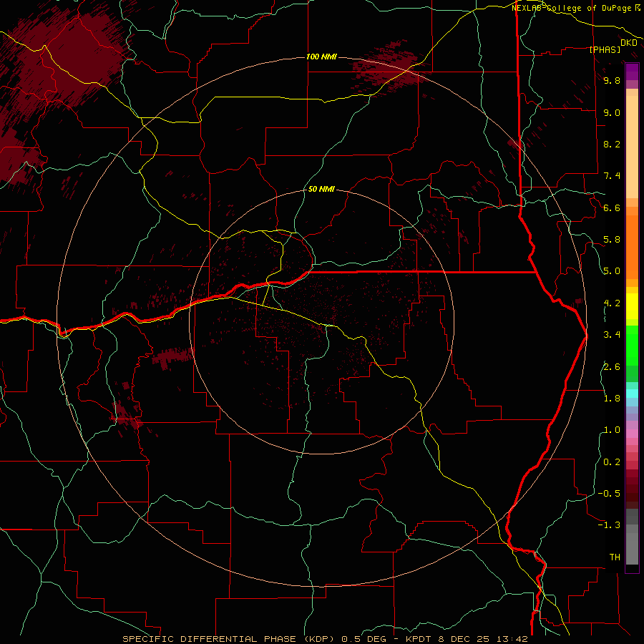
Task: Select the 0.2 legend value
Action: point(612,462)
